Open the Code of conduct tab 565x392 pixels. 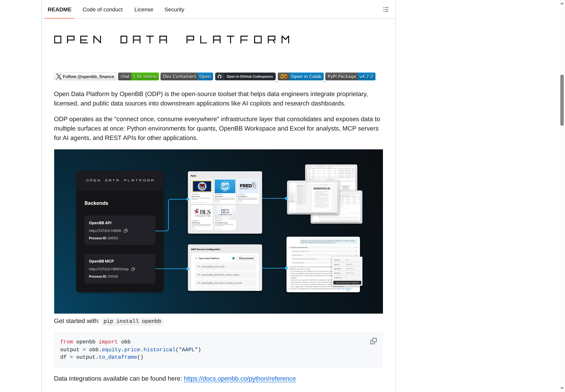coord(103,10)
